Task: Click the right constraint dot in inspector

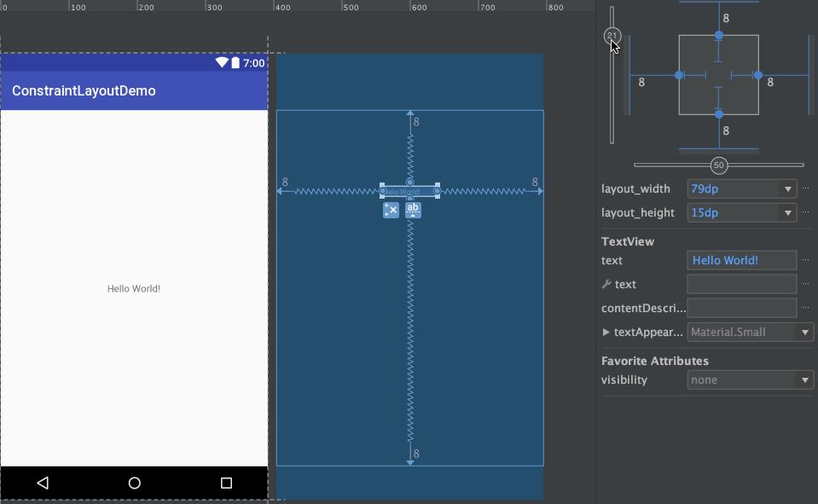Action: point(758,75)
